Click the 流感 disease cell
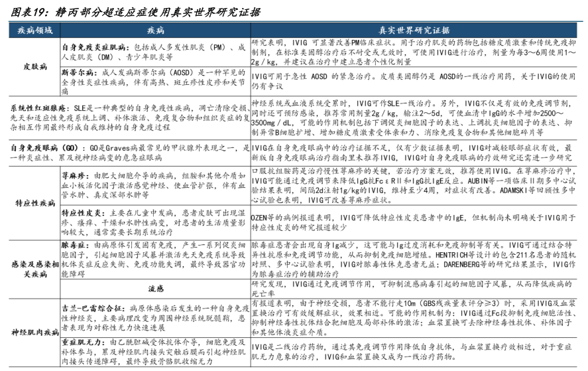 155,289
